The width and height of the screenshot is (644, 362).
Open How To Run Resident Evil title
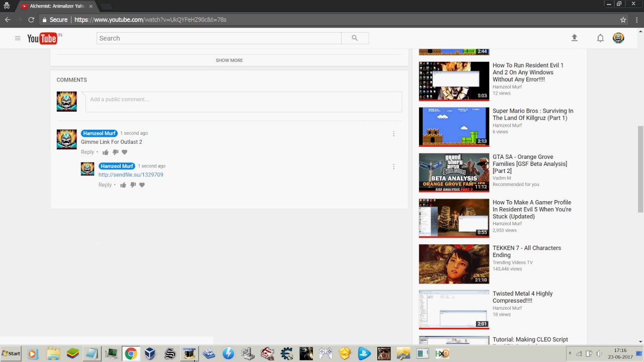click(528, 72)
